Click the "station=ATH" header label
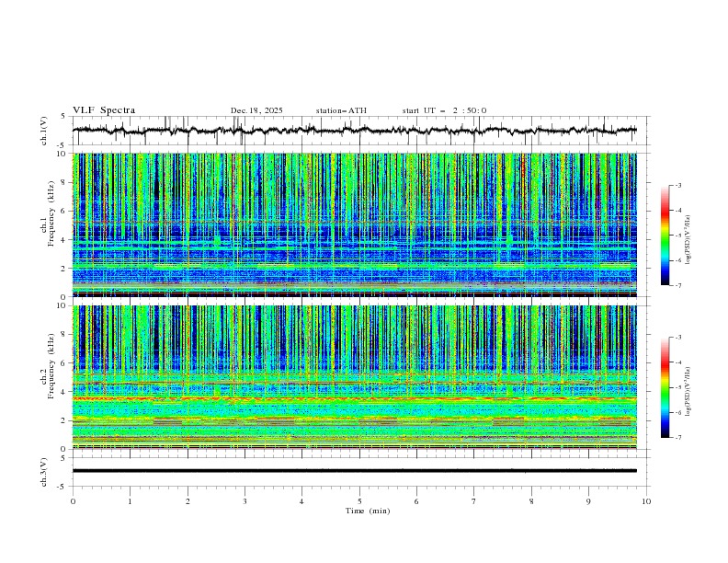Screen dimensions: 728x563 click(x=341, y=110)
